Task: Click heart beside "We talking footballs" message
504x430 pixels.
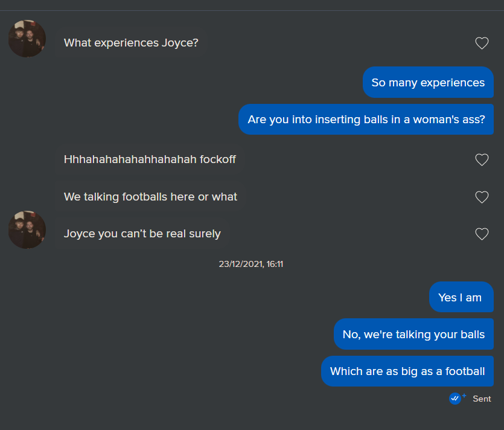Action: (x=482, y=197)
